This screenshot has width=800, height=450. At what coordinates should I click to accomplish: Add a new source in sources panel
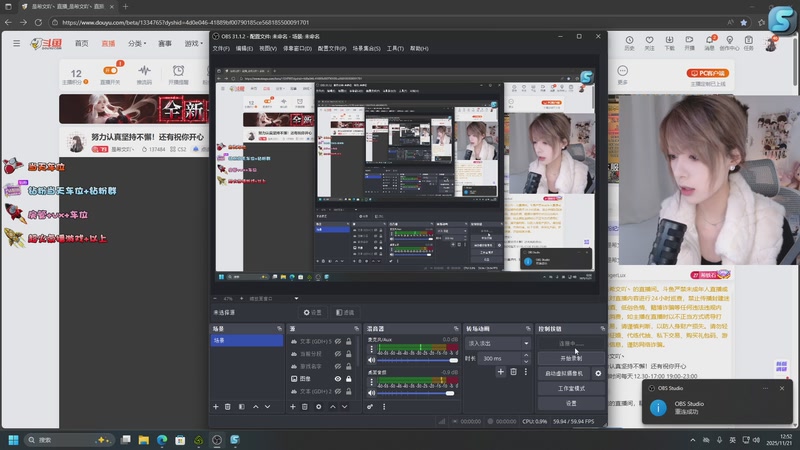pos(293,407)
